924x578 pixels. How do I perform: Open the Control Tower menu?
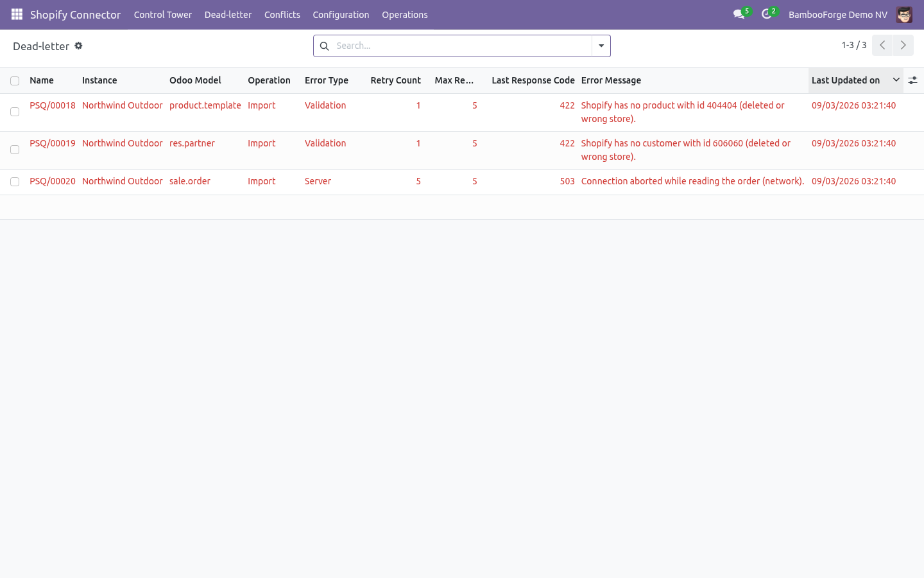(163, 15)
